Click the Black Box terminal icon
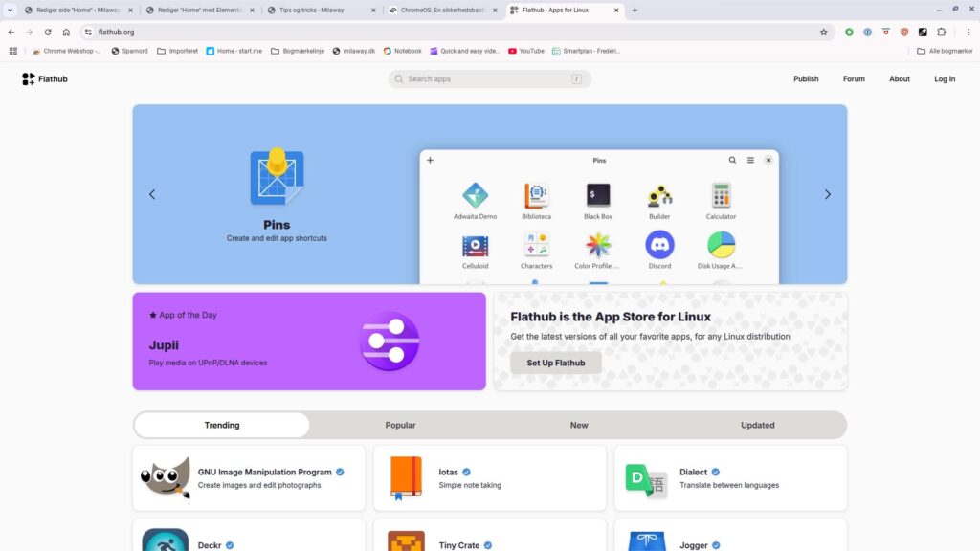This screenshot has width=980, height=551. point(597,193)
